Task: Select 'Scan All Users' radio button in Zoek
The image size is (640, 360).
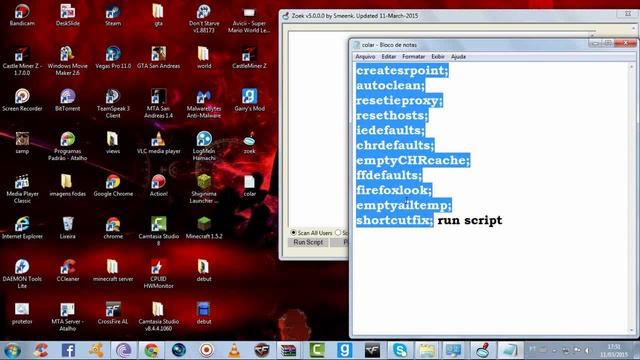Action: pos(293,233)
